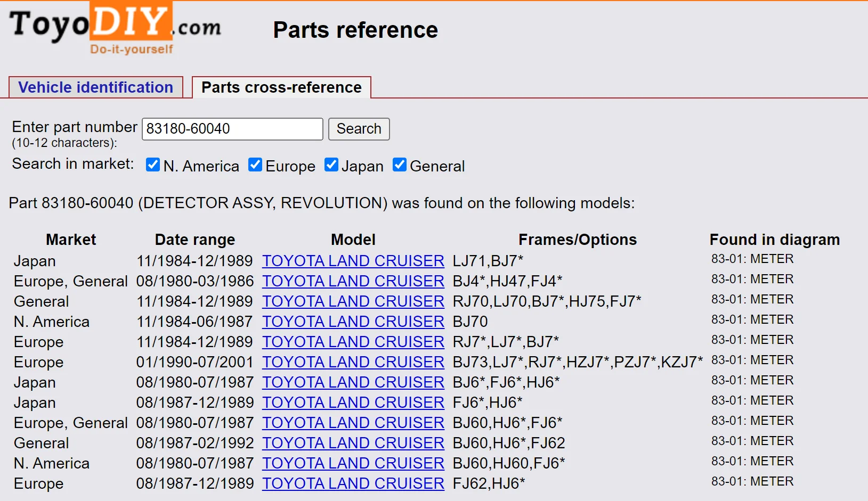868x501 pixels.
Task: Open Land Cruiser link for BJ60,HJ60,FJ6* frames
Action: (x=353, y=463)
